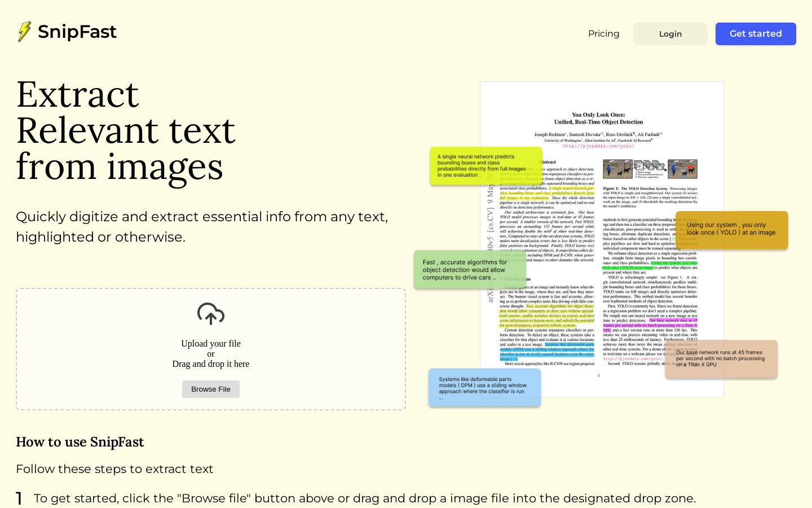Click the cloud upload icon in drop zone
Viewport: 812px width, 508px height.
(211, 314)
